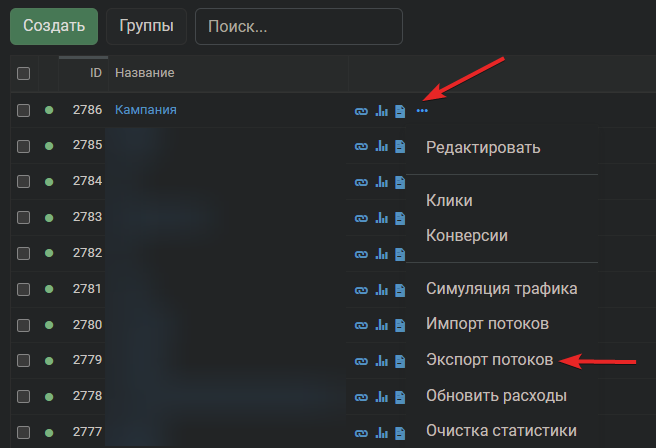Open the document icon for campaign 2786
Screen dimensions: 656x448
(400, 111)
